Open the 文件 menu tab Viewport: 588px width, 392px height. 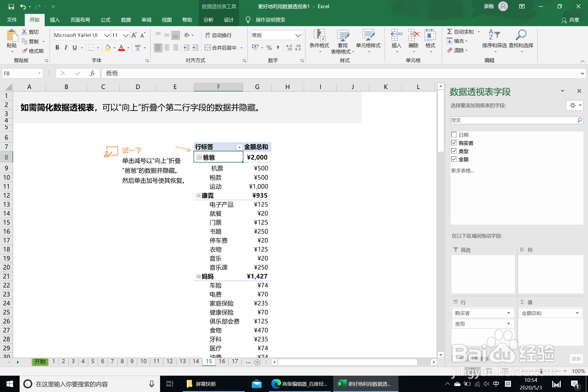12,20
